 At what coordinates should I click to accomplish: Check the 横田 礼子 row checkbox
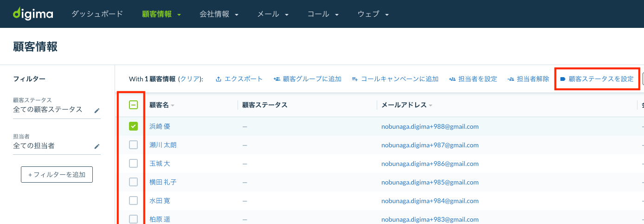[x=133, y=182]
